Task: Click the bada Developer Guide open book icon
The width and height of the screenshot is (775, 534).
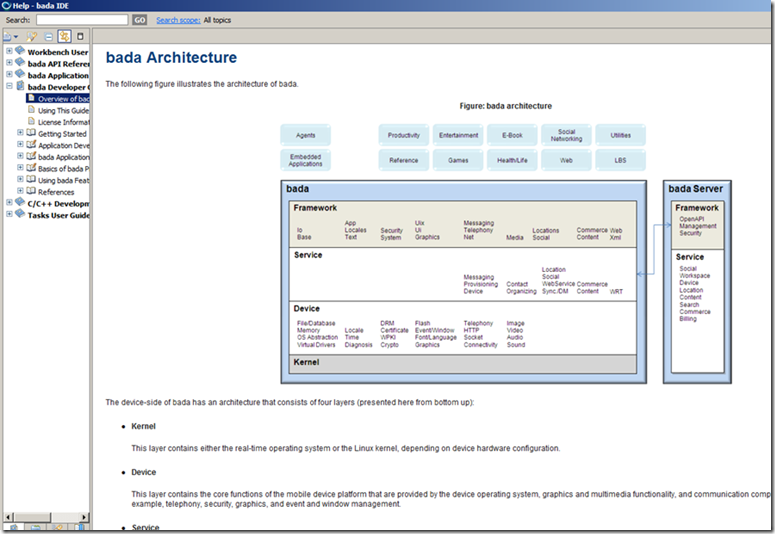Action: pos(20,86)
